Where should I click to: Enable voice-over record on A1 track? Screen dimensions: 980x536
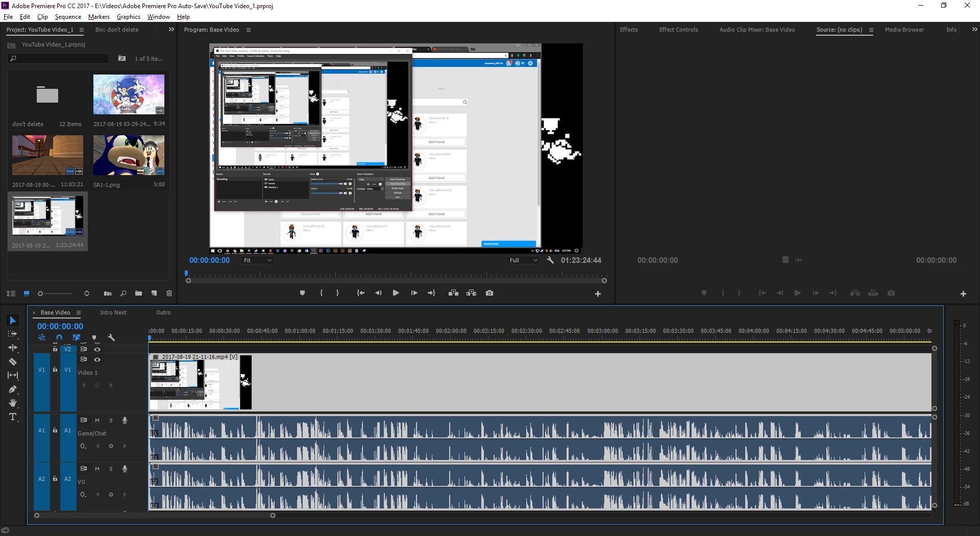125,421
